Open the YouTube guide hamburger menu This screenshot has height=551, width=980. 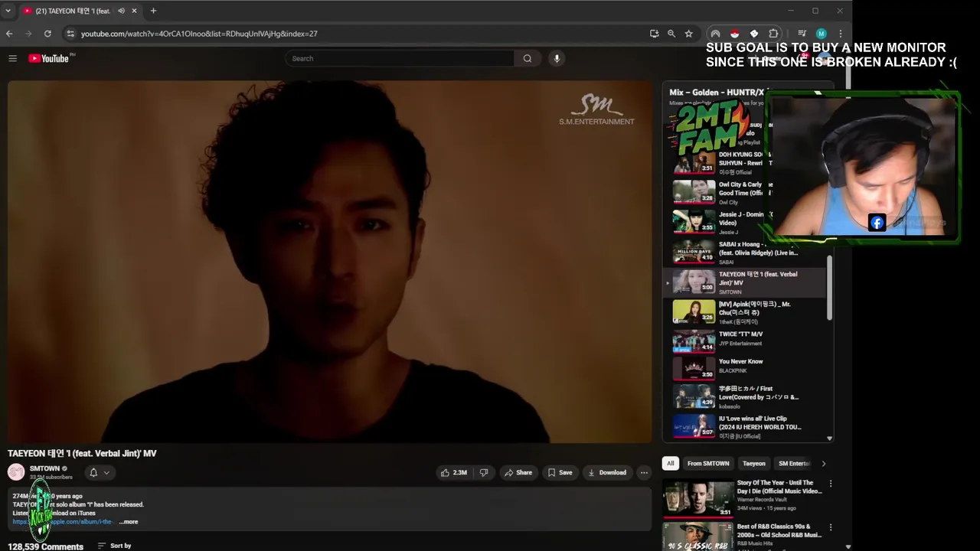12,58
